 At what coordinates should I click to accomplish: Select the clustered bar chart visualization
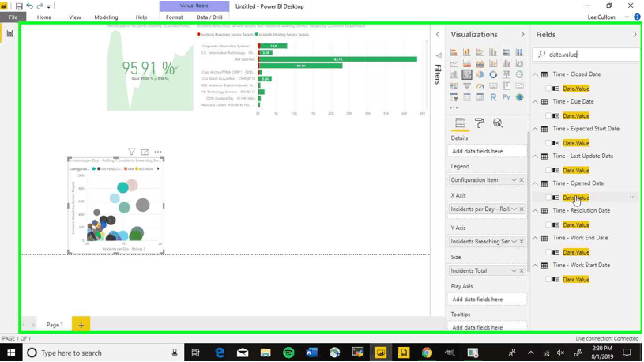480,52
